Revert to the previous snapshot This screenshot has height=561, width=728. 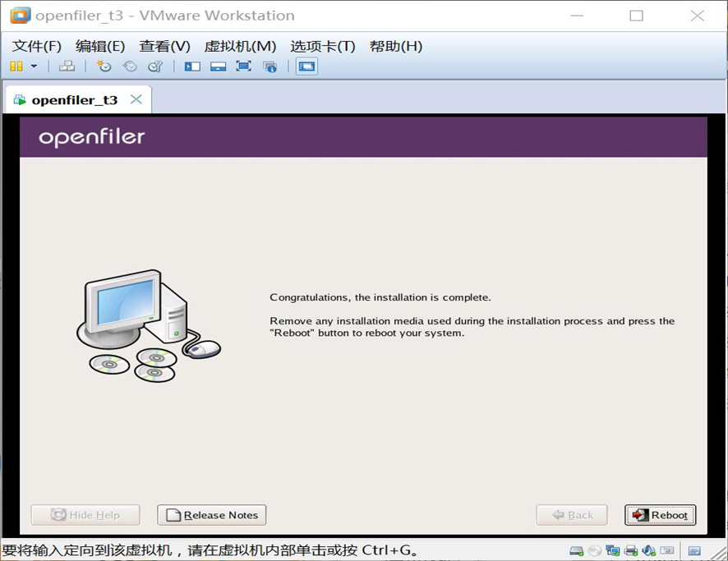pyautogui.click(x=130, y=67)
